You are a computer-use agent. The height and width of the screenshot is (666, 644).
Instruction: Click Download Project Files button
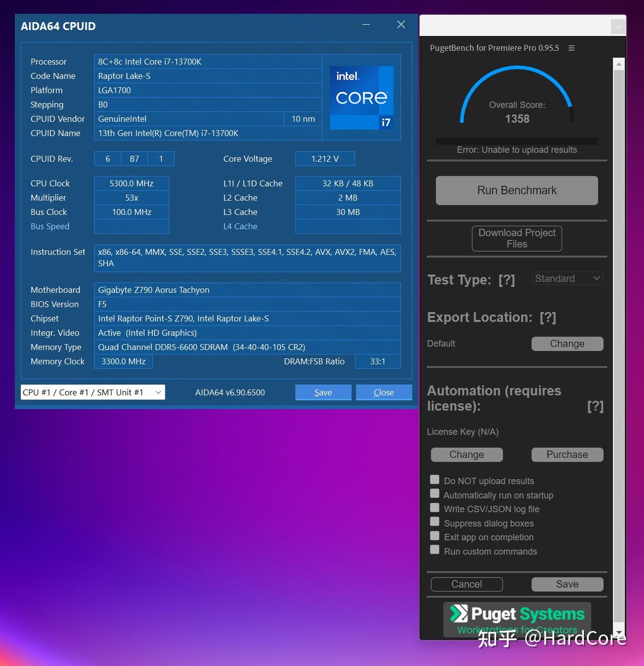[x=517, y=239]
